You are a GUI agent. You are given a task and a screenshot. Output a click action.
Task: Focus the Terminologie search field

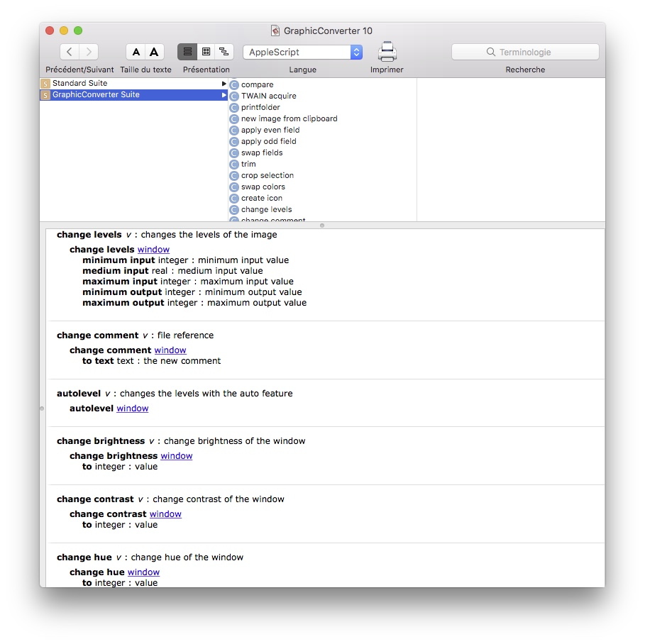pyautogui.click(x=525, y=52)
